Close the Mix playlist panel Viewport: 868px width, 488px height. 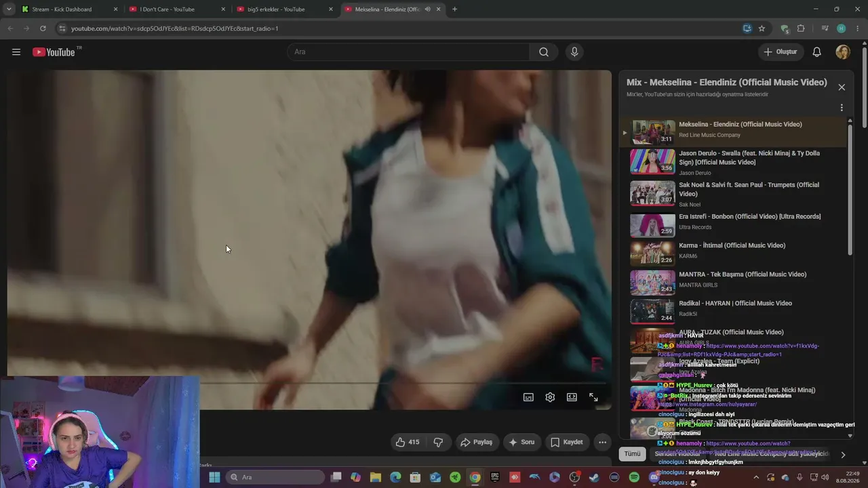(x=842, y=87)
